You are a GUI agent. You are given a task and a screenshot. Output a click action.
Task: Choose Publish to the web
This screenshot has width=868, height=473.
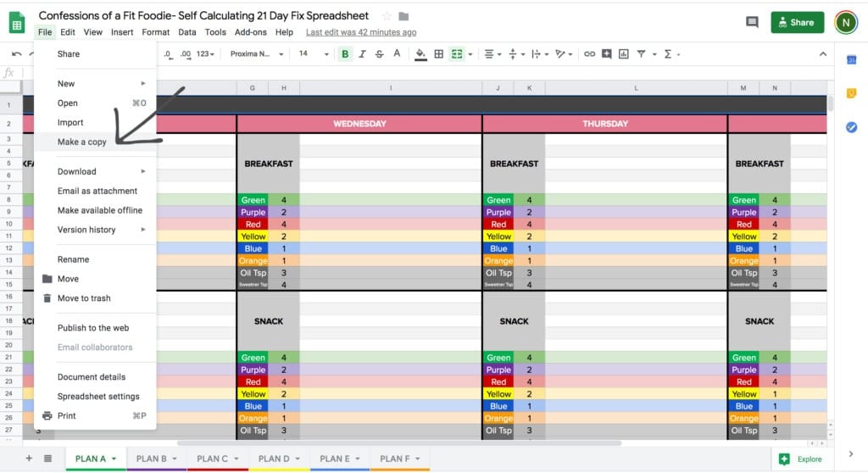point(95,327)
